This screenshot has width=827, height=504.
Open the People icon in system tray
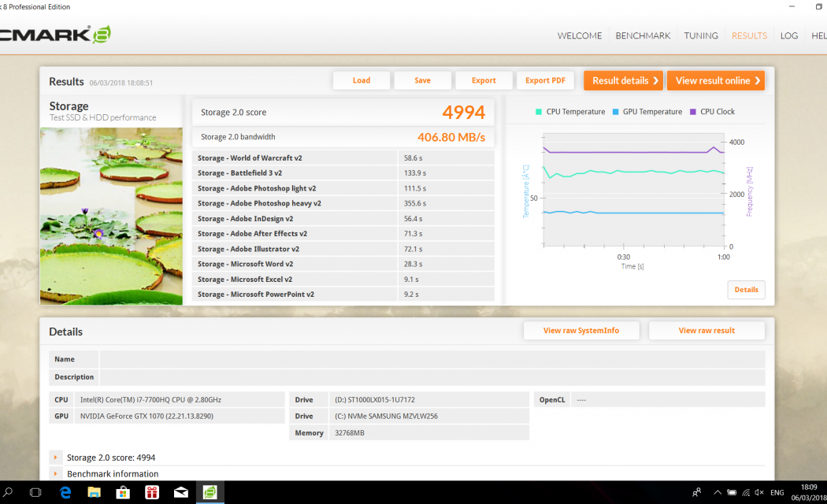tap(697, 492)
